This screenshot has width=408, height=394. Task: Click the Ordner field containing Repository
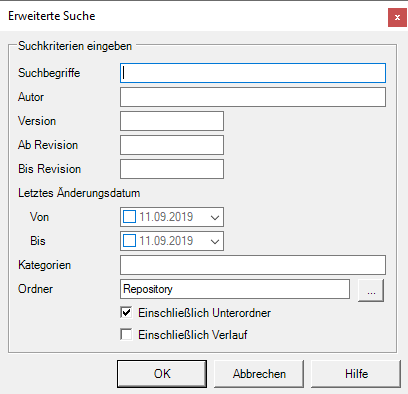pos(235,289)
